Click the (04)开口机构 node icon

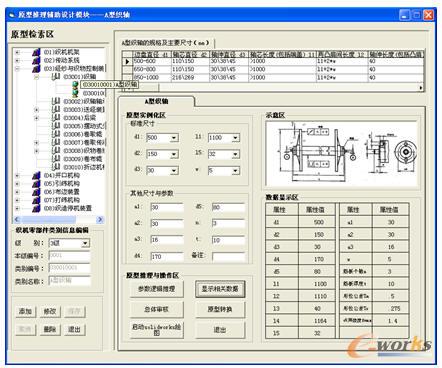coord(37,175)
